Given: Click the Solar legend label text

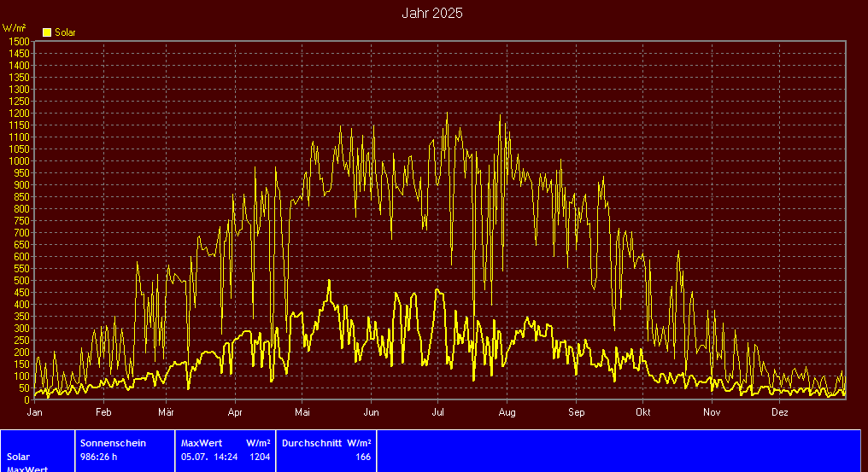Looking at the screenshot, I should pos(65,32).
